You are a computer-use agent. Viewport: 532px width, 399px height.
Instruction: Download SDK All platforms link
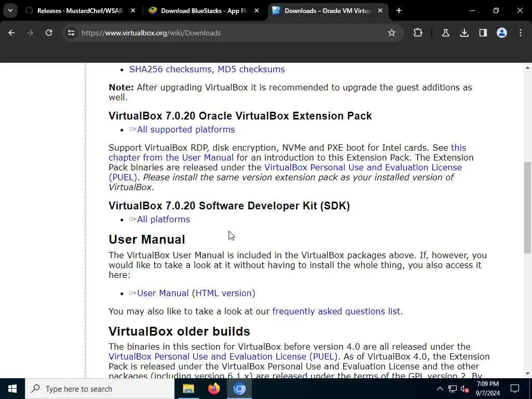tap(163, 220)
